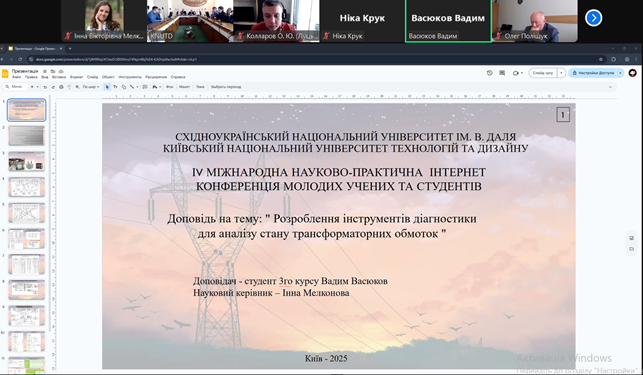Open the zoom level dropdown
The width and height of the screenshot is (643, 375).
[x=91, y=87]
